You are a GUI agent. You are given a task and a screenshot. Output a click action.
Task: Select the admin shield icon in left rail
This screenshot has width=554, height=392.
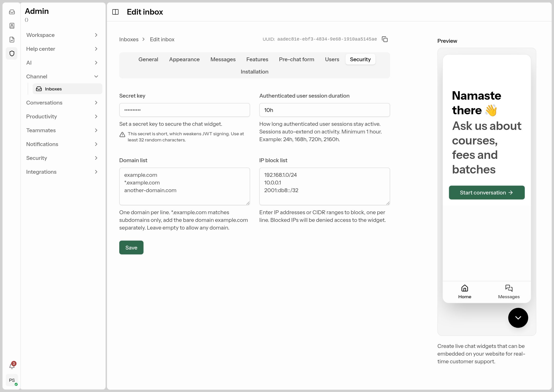12,54
